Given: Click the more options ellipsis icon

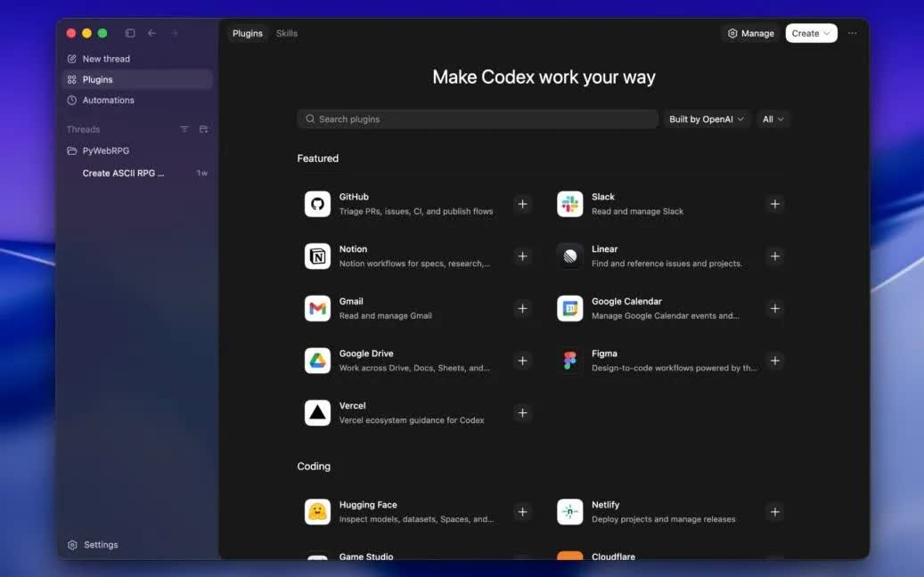Looking at the screenshot, I should coord(852,33).
